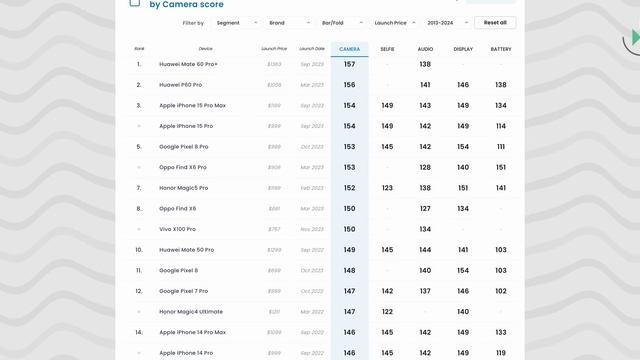640x360 pixels.
Task: Open Huawei Mate 50 Pro device link
Action: [x=187, y=250]
